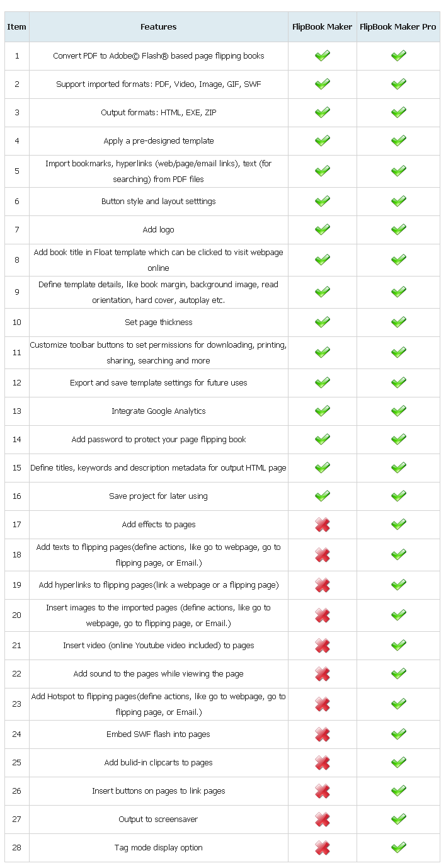Click the "Add bulid-in clipcarts to pages" text
This screenshot has height=868, width=446.
[x=159, y=762]
